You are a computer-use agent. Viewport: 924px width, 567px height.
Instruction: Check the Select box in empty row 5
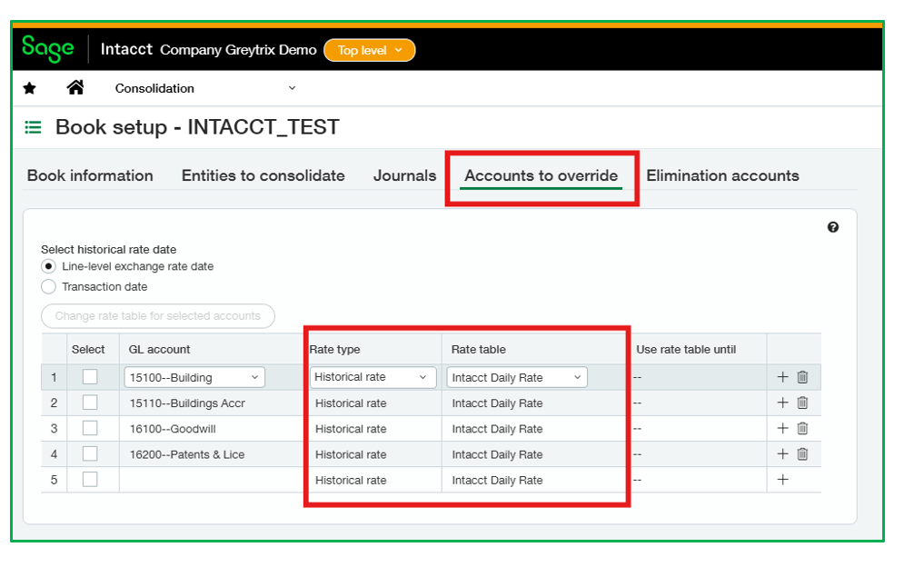click(90, 480)
